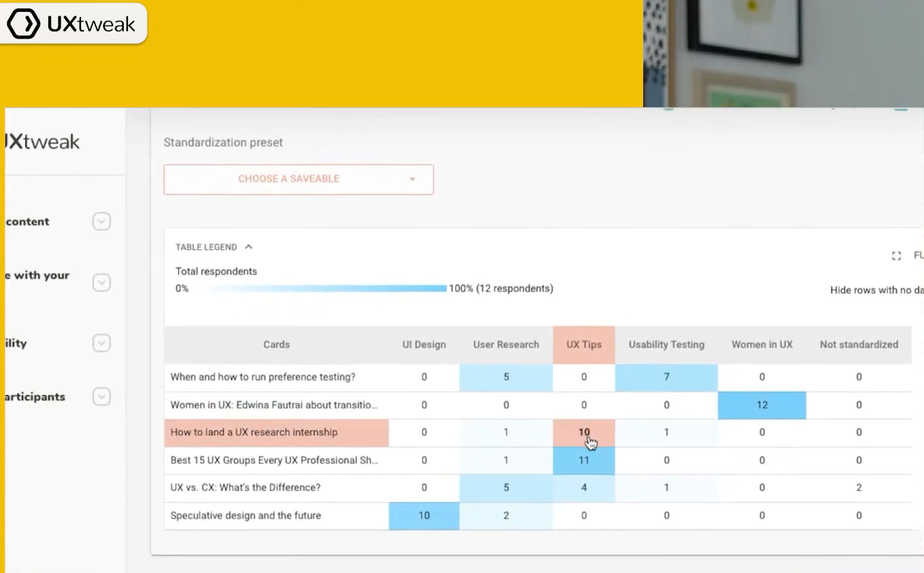Expand the 'with your' sidebar section
924x573 pixels.
[101, 283]
